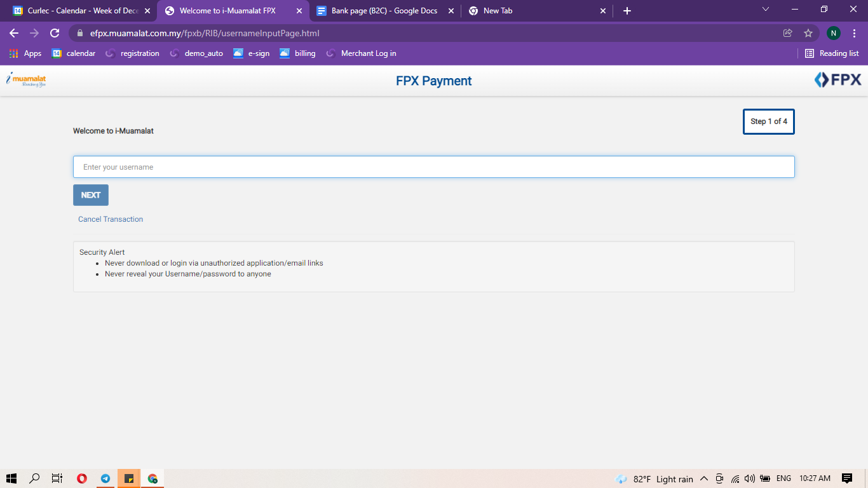This screenshot has height=488, width=868.
Task: Open the Reading list panel
Action: [832, 53]
